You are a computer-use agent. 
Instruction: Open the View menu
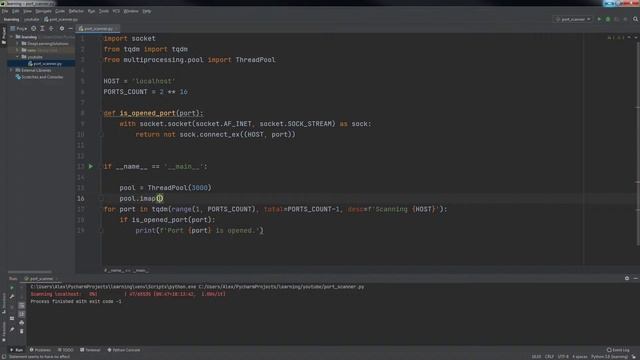(27, 11)
